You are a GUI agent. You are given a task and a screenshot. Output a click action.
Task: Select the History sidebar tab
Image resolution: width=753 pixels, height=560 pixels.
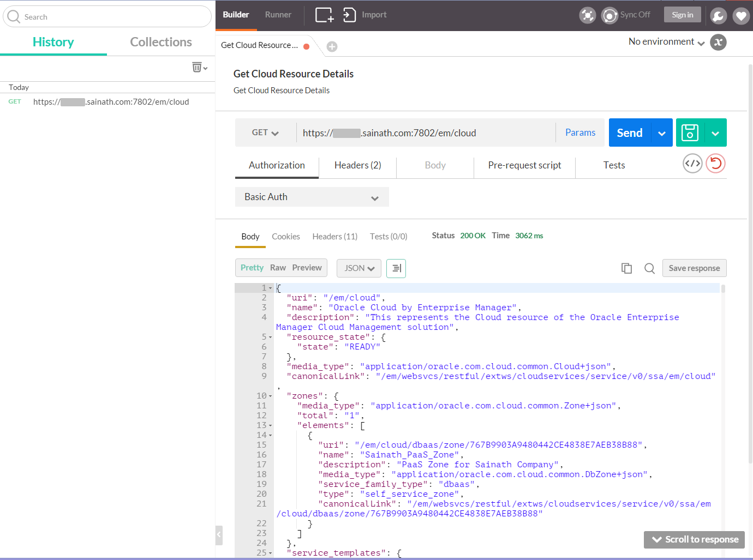point(53,42)
